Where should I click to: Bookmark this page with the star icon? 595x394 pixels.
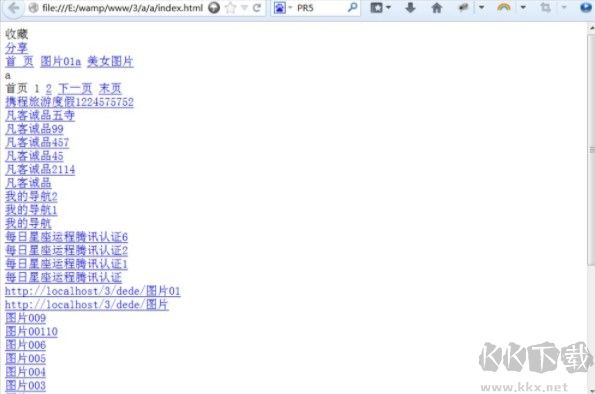(x=231, y=8)
